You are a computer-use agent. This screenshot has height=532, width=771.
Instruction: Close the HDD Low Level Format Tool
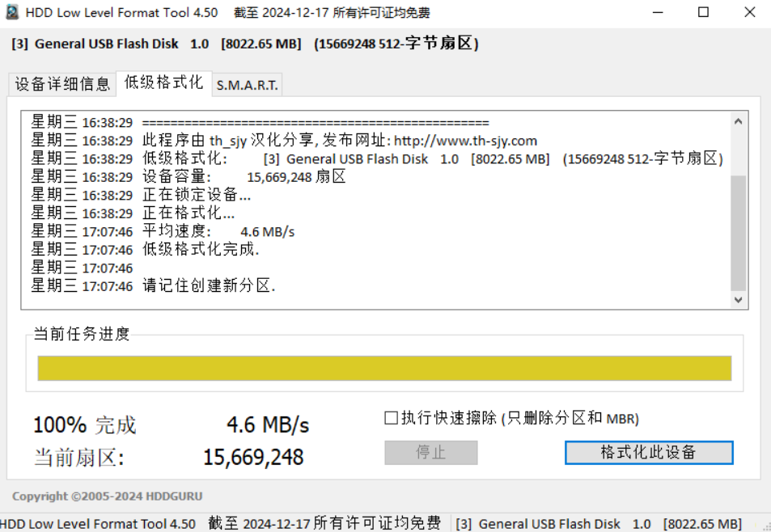[x=748, y=12]
